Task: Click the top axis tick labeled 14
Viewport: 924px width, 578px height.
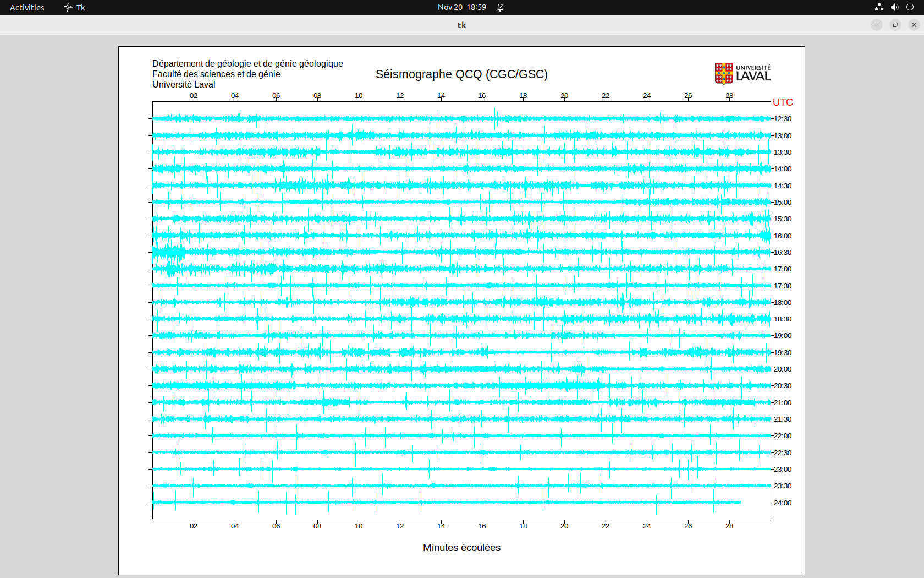Action: tap(441, 96)
